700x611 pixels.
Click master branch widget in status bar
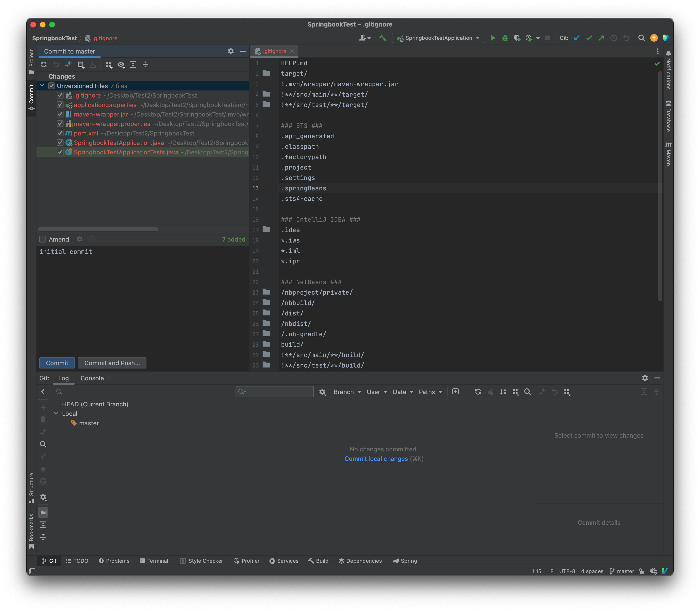(x=622, y=571)
